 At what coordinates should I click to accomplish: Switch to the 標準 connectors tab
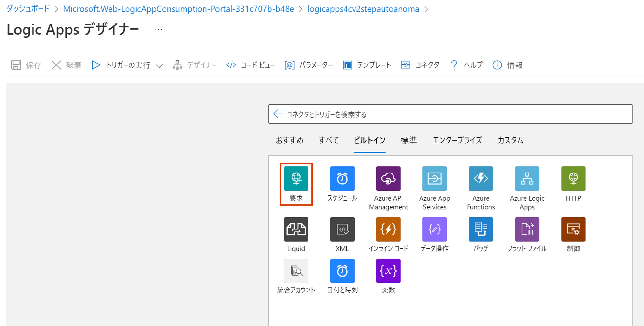[408, 140]
